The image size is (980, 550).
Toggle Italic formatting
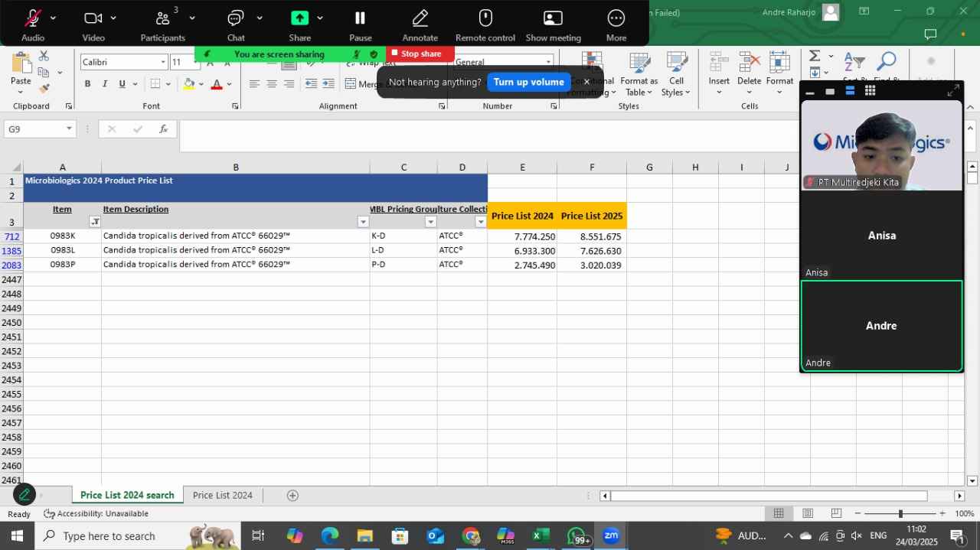[x=105, y=84]
